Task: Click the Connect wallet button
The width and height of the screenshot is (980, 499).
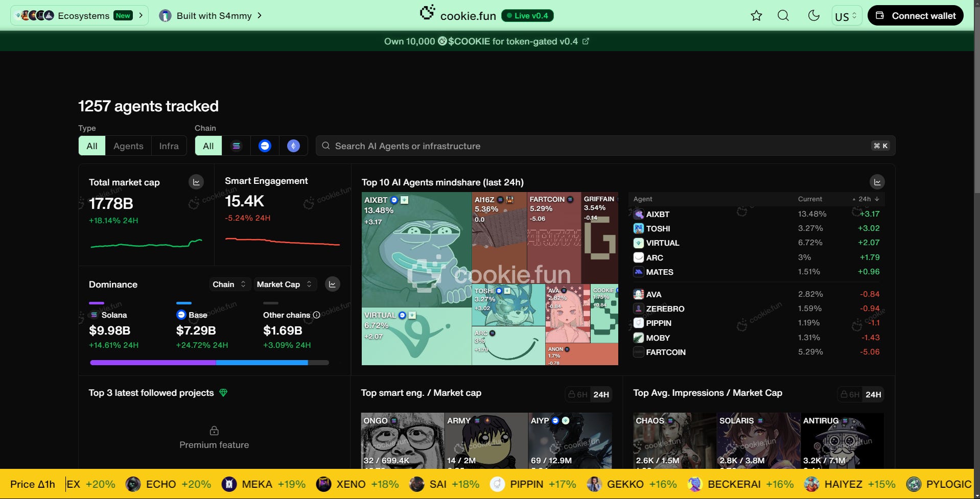Action: point(916,16)
